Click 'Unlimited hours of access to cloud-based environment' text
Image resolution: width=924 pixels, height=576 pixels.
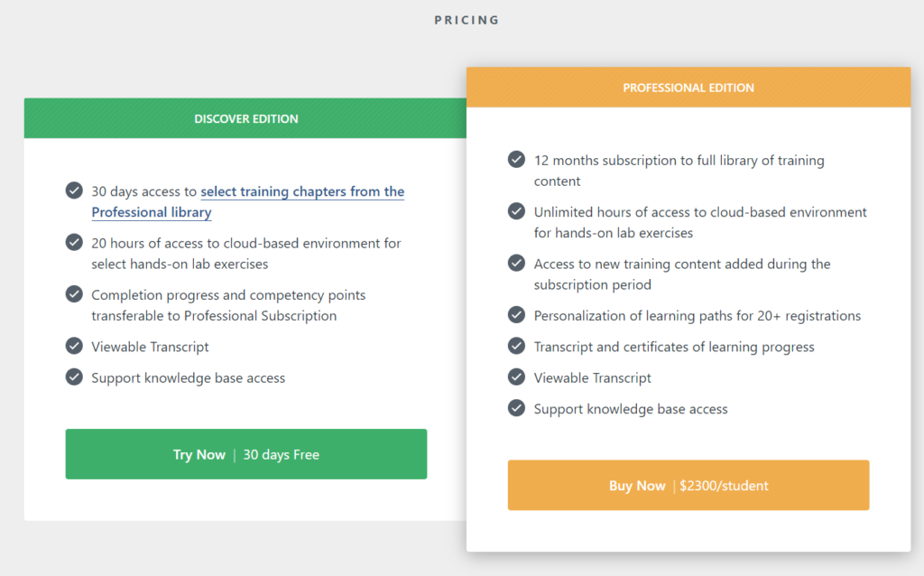click(x=700, y=222)
